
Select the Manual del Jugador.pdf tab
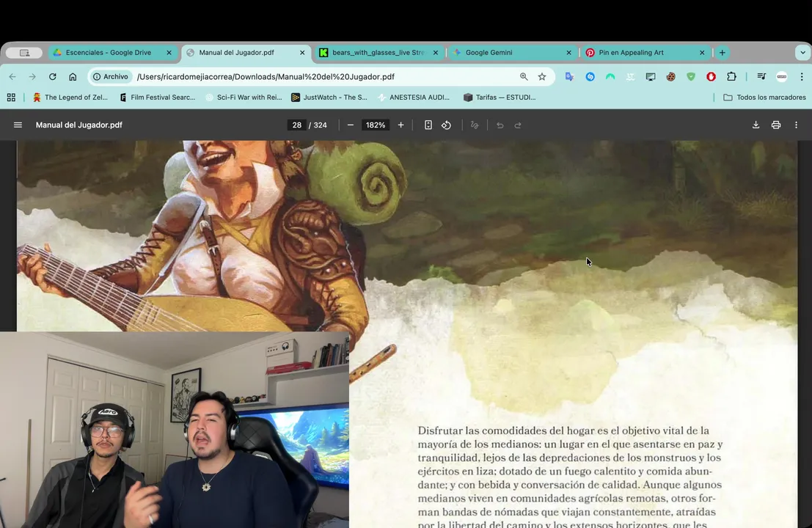click(237, 52)
